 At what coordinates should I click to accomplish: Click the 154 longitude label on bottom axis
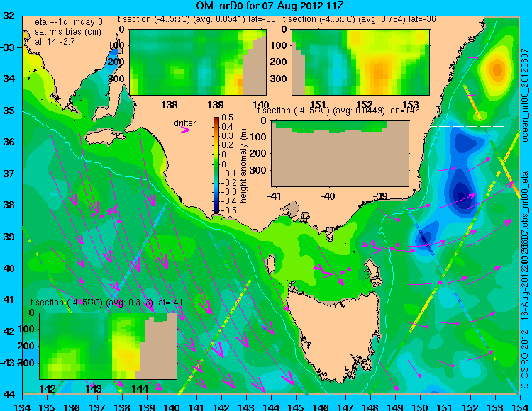(519, 407)
